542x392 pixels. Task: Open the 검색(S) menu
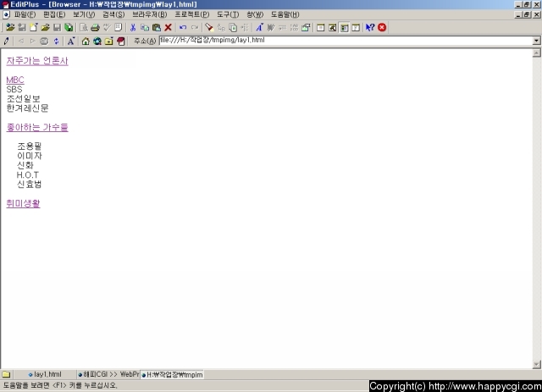pos(113,14)
